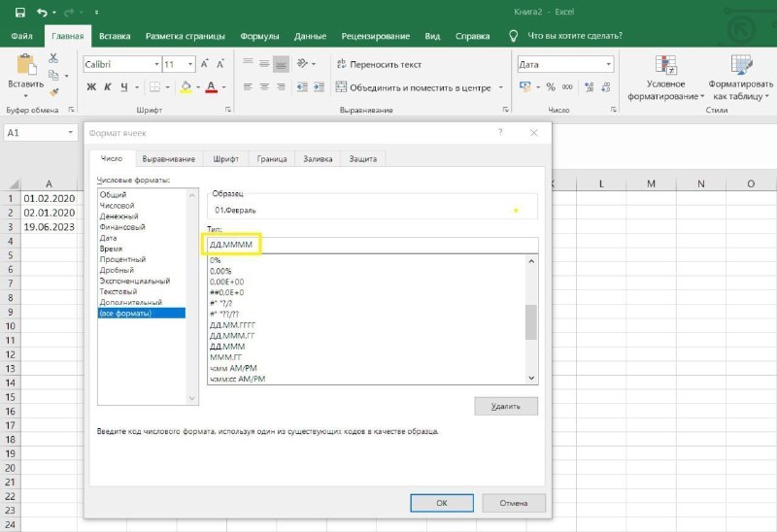
Task: Switch to the Вставка ribbon tab
Action: coord(115,36)
